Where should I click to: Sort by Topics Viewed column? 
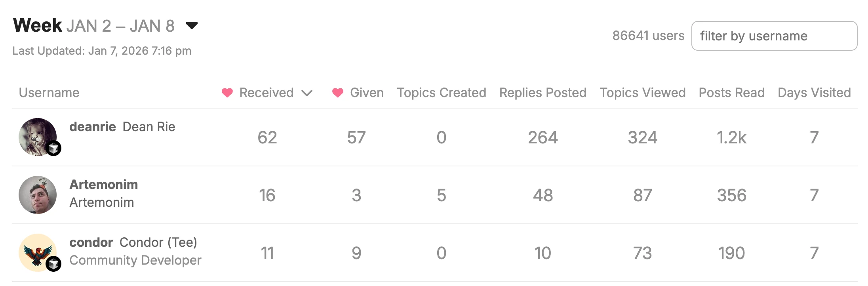point(642,93)
